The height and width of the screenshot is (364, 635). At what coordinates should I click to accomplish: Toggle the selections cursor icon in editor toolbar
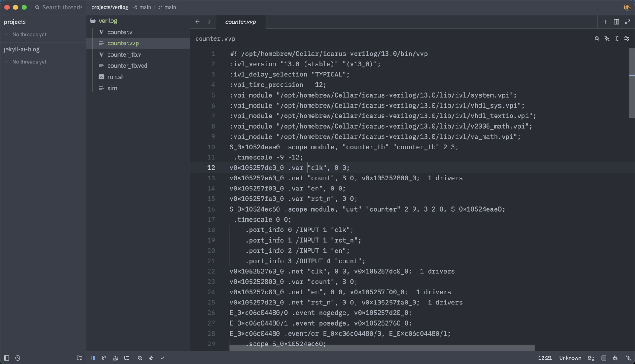click(617, 38)
